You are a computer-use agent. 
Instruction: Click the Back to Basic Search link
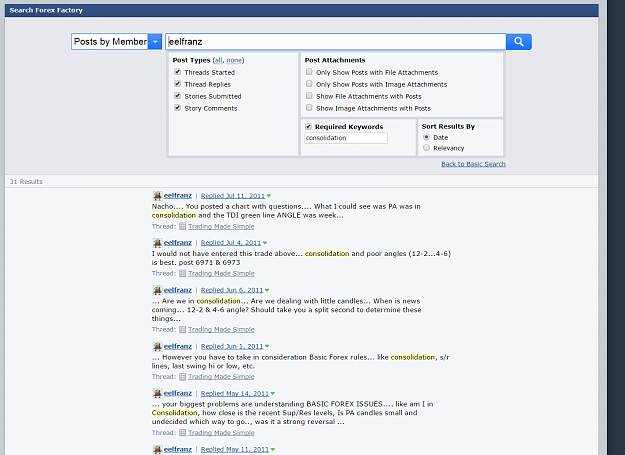(x=473, y=164)
